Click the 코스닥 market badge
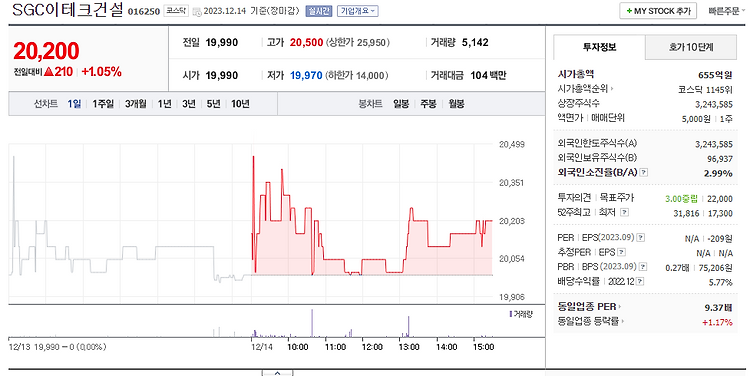This screenshot has height=376, width=750. pyautogui.click(x=176, y=11)
